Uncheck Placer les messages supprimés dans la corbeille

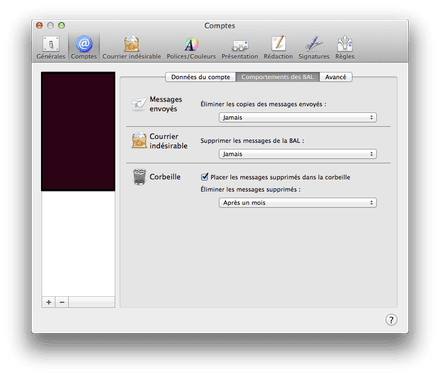(205, 177)
